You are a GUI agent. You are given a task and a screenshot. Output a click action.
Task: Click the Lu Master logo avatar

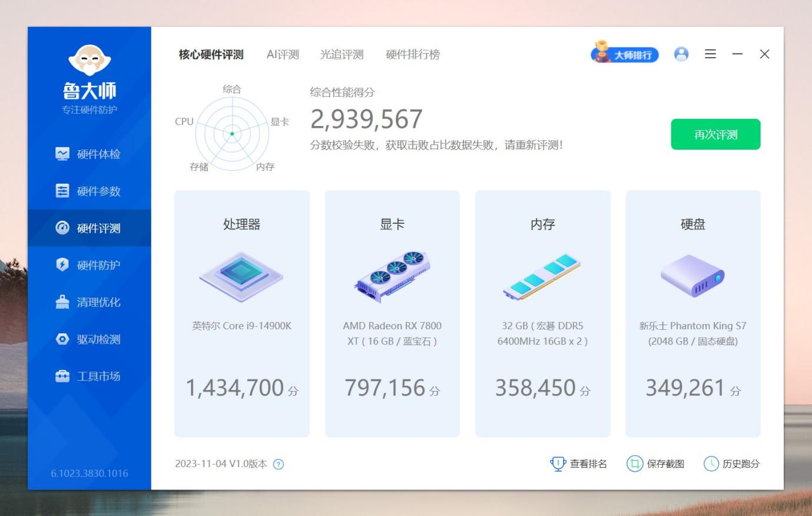click(x=90, y=61)
